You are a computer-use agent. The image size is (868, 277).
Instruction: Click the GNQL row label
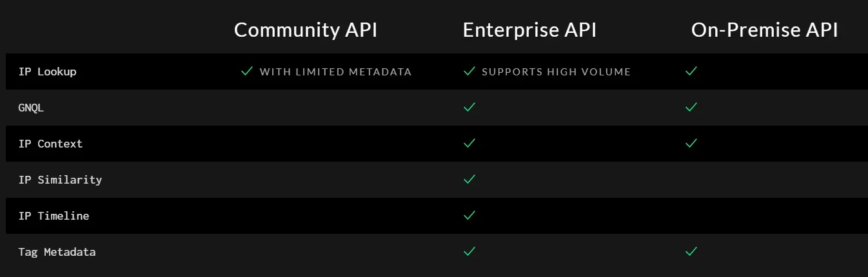31,108
